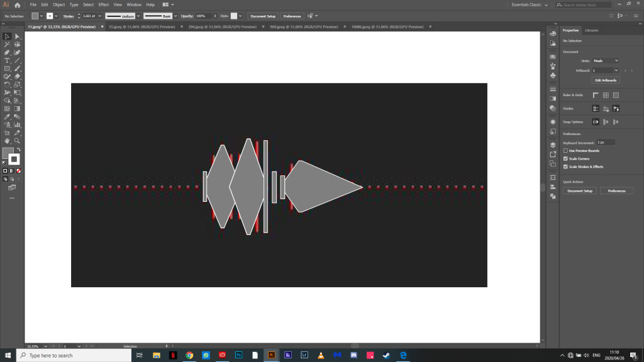Click the Keyboard Increment field
This screenshot has height=362, width=644.
[x=606, y=143]
